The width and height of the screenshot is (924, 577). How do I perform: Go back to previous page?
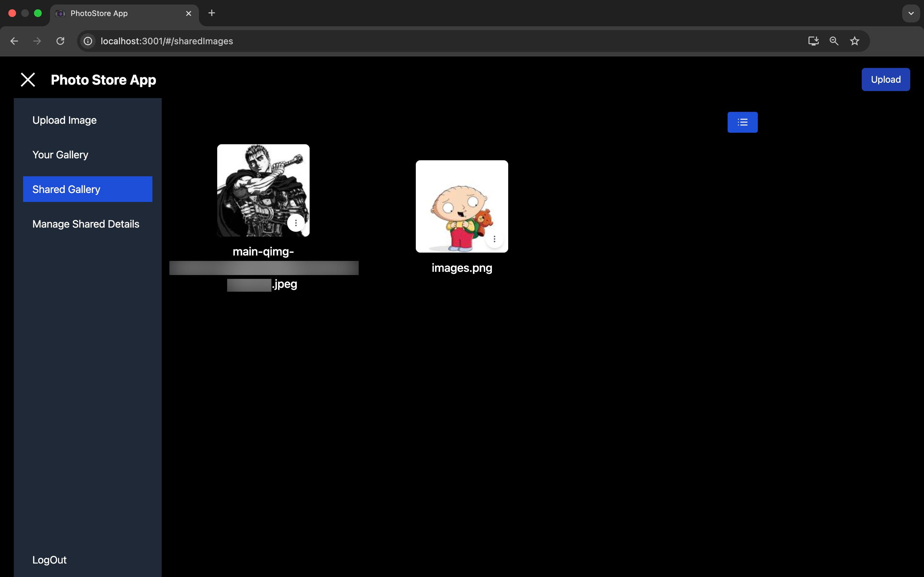pyautogui.click(x=14, y=41)
